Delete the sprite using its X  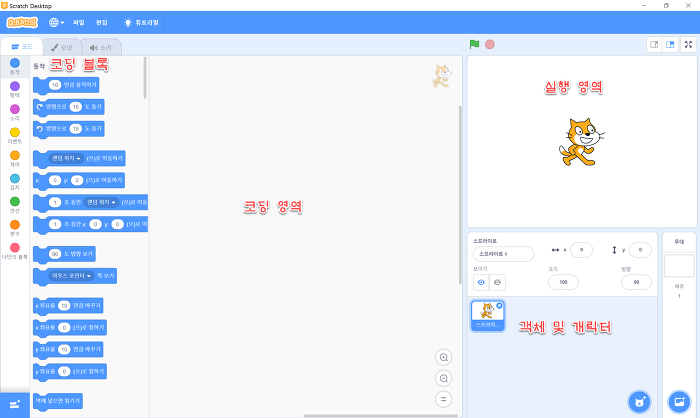(499, 305)
